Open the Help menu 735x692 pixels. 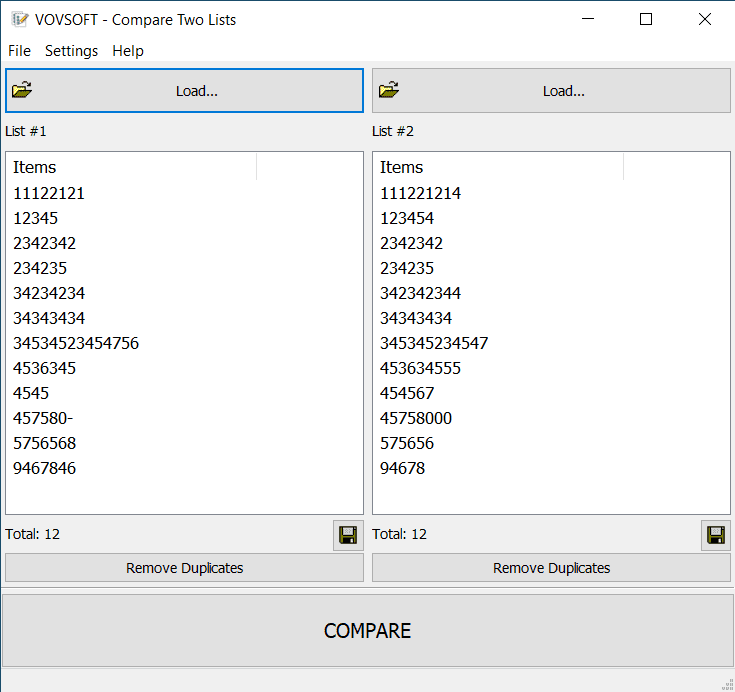coord(128,51)
